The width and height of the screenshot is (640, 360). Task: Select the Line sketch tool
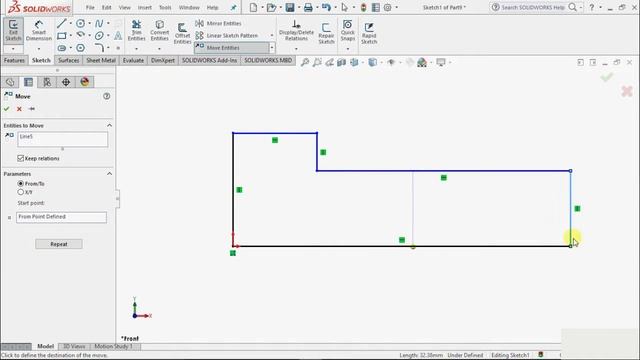click(61, 24)
